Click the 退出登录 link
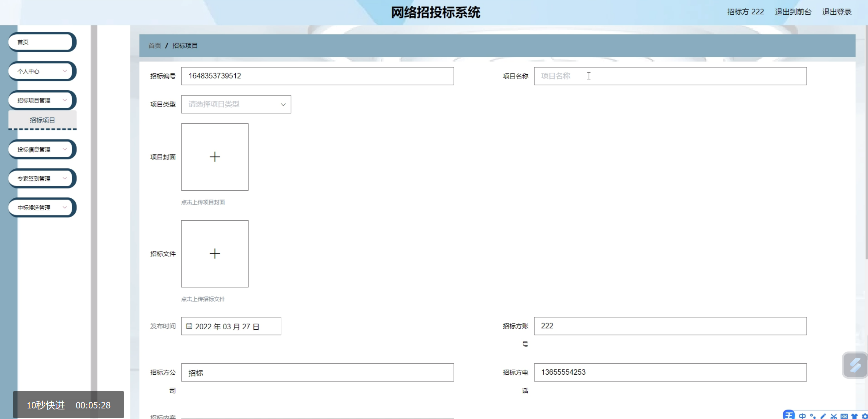 point(837,12)
